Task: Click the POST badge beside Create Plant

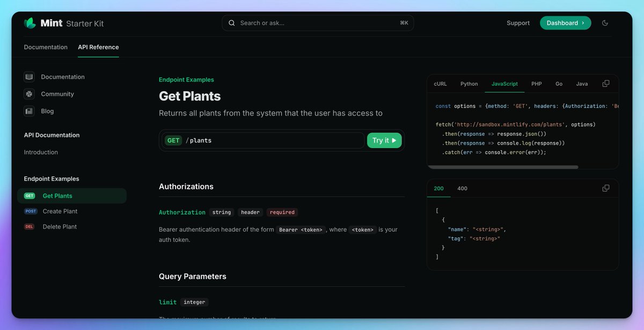Action: click(x=31, y=211)
